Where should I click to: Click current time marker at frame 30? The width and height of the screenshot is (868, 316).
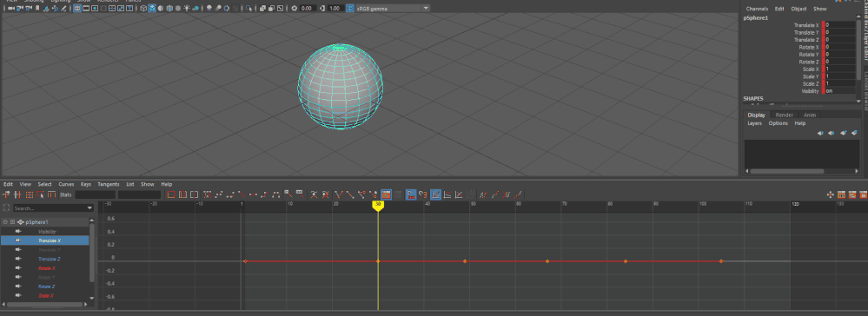(x=378, y=205)
